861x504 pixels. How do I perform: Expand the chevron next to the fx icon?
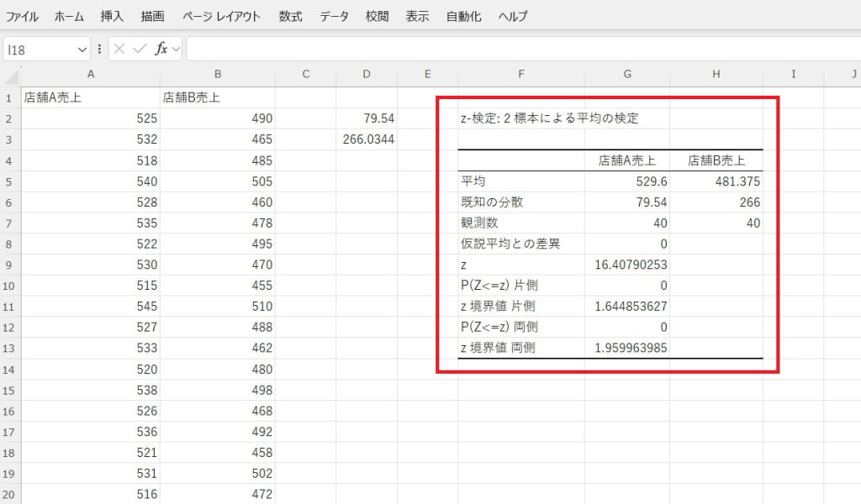tap(176, 50)
